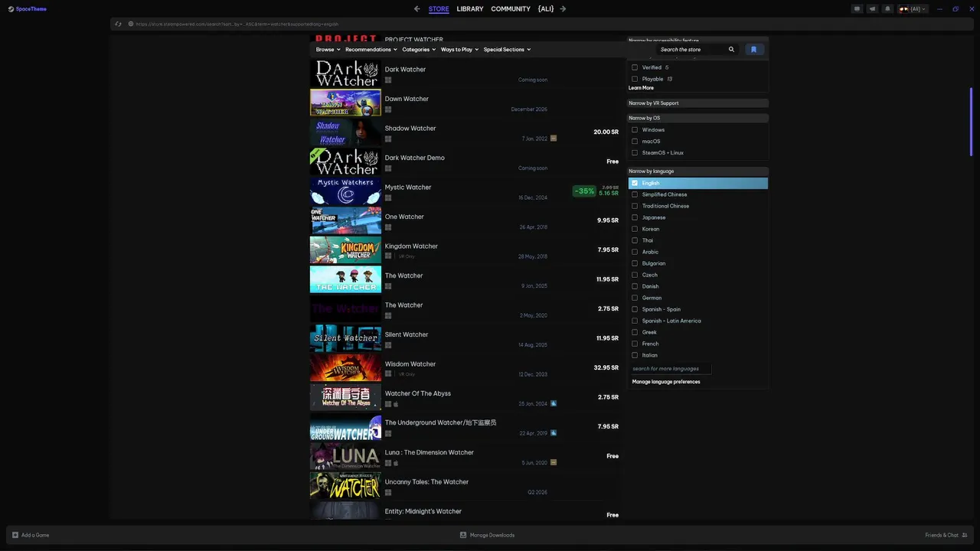Open the {ALI} profile tab

[x=546, y=9]
